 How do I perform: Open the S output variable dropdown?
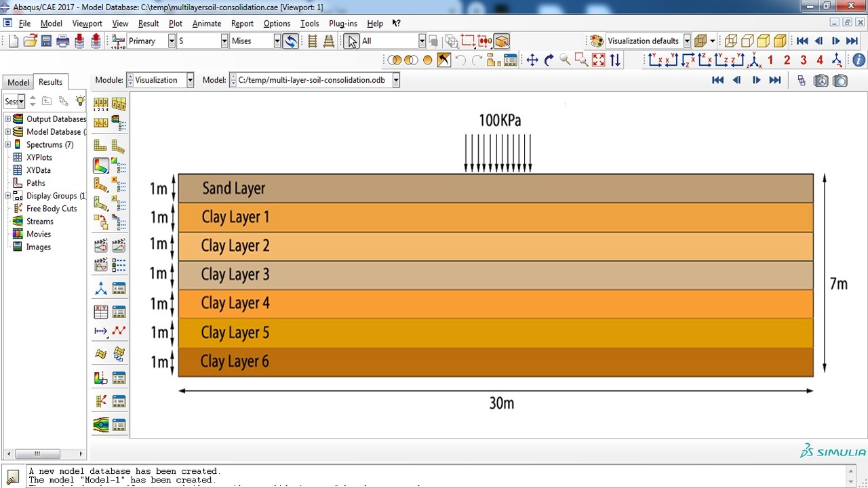[x=224, y=41]
